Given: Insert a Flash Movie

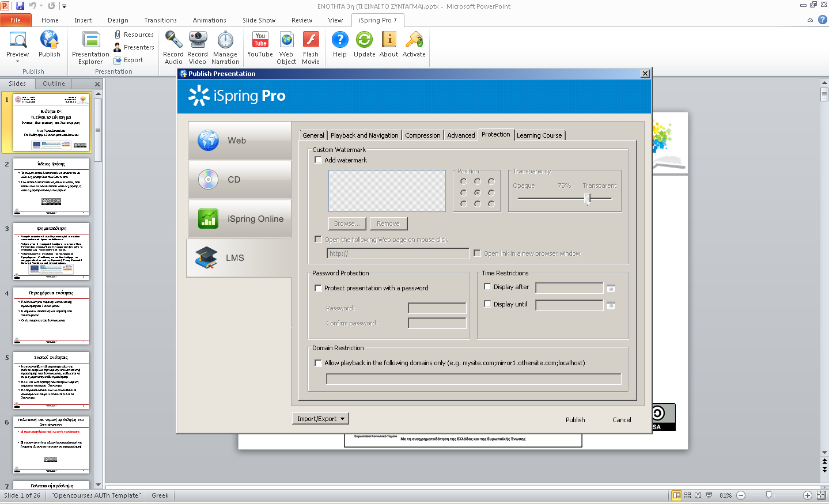Looking at the screenshot, I should coord(311,48).
